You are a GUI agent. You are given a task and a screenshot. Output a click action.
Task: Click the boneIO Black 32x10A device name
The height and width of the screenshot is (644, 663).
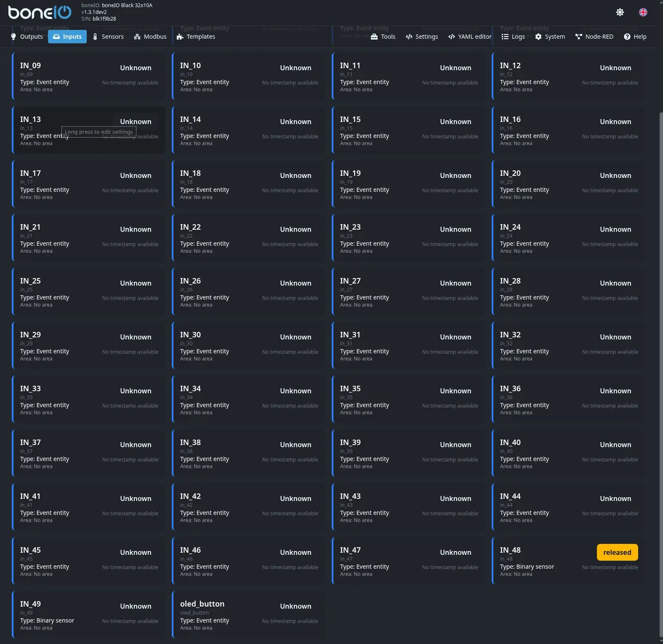click(127, 5)
